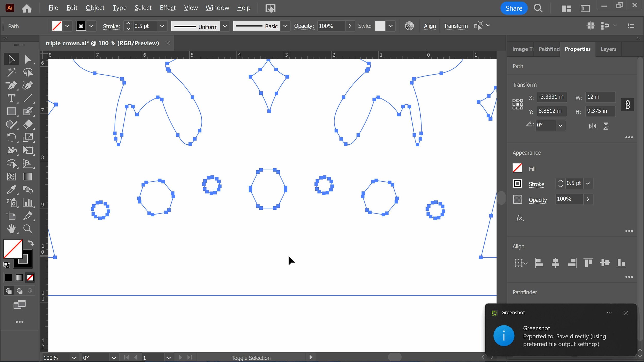Flip selection vertically in Transform

coord(606,126)
